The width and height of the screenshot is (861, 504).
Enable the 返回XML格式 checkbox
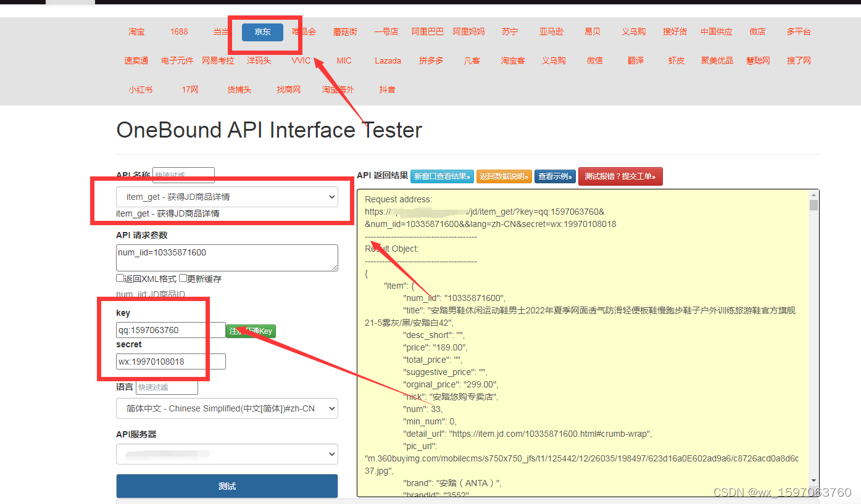coord(120,279)
